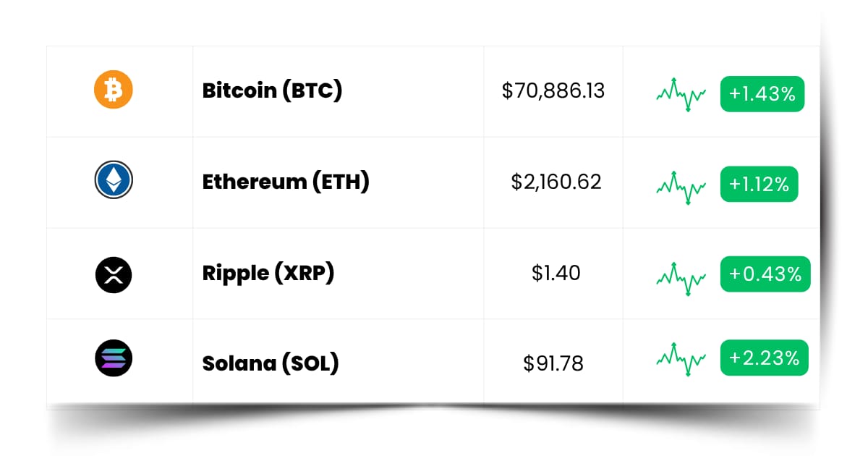Click the orange Bitcoin logo icon
868x456 pixels.
114,90
